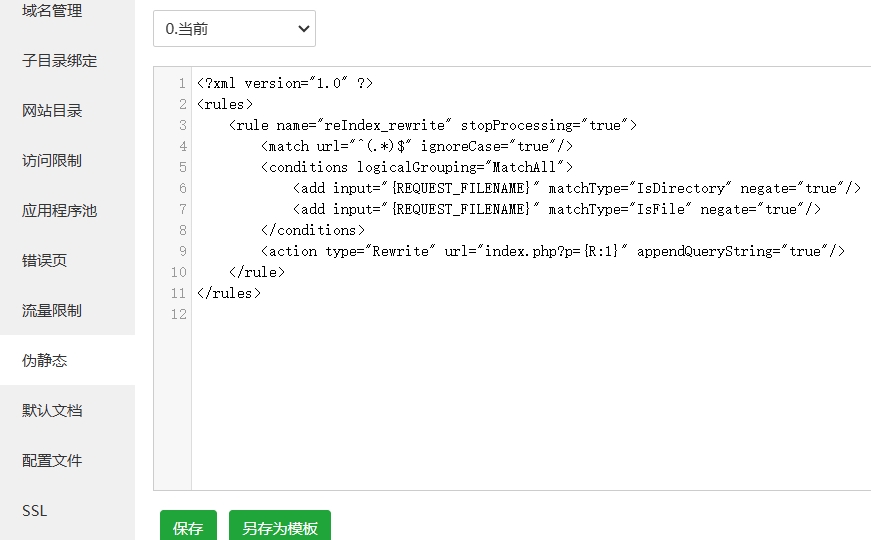Click the action type Rewrite line

552,251
